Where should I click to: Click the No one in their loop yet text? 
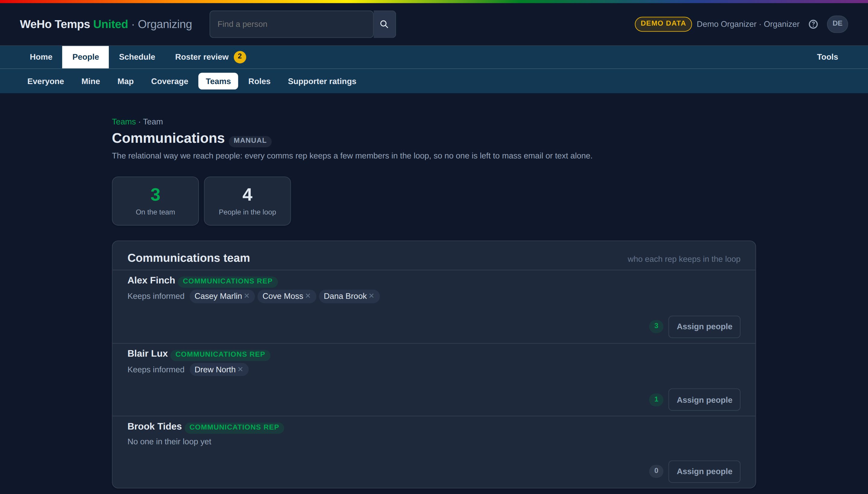coord(169,442)
